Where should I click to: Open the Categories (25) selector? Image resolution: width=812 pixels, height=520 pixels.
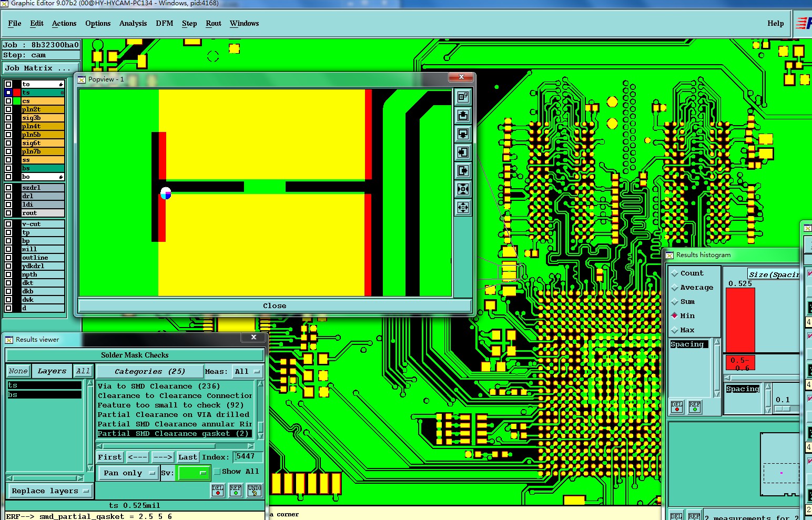pyautogui.click(x=150, y=371)
